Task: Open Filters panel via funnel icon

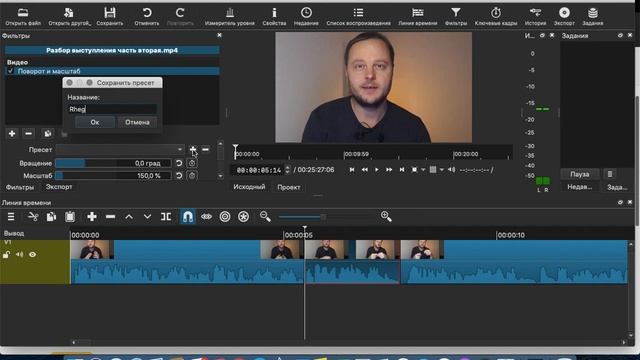Action: (456, 16)
